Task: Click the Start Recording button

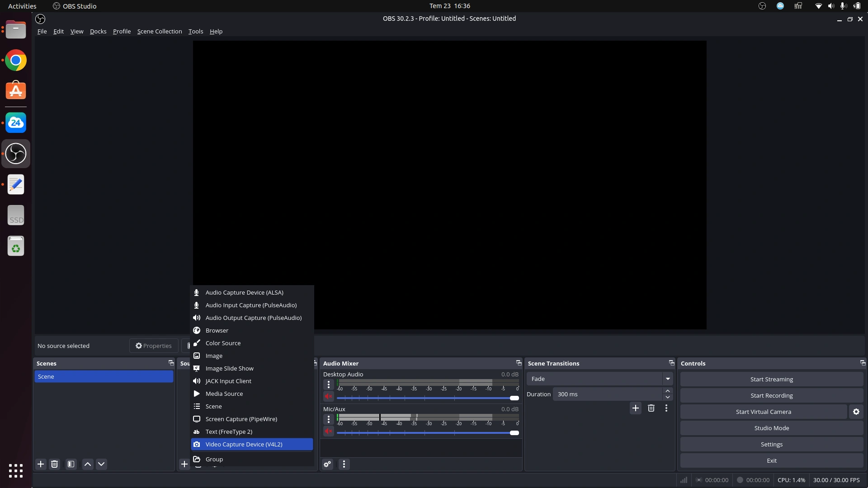Action: click(x=771, y=395)
